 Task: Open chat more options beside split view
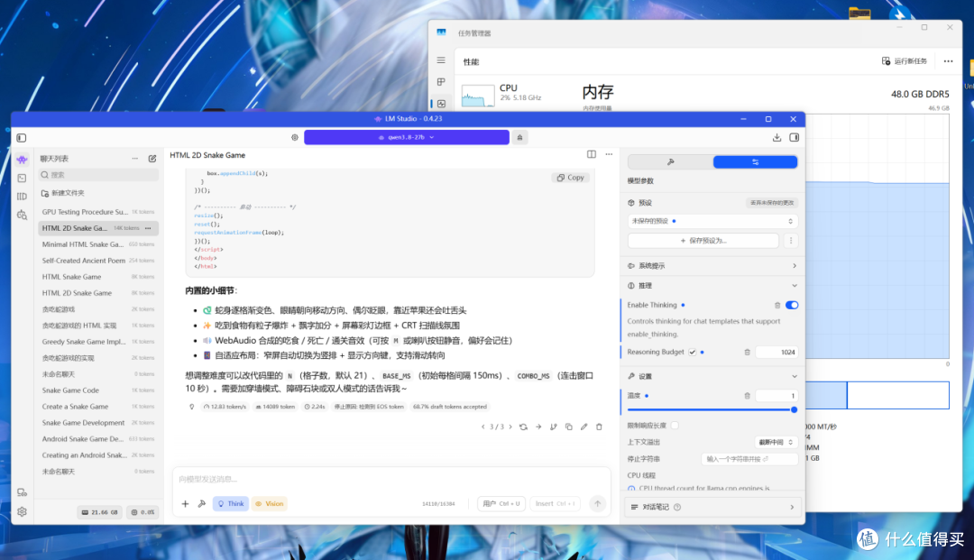pos(609,154)
